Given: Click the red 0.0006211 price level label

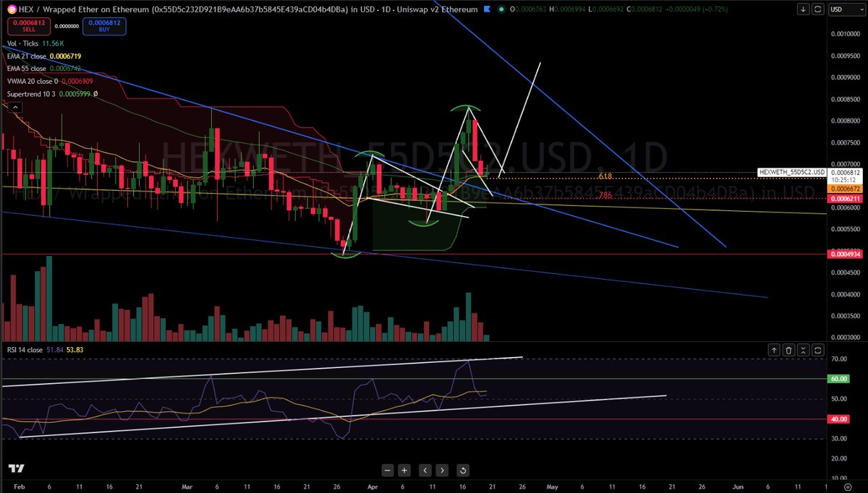Looking at the screenshot, I should 846,198.
